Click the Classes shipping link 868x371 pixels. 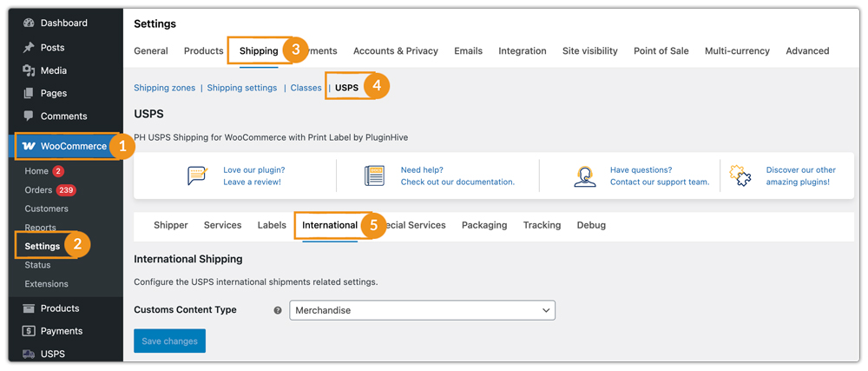pos(306,88)
